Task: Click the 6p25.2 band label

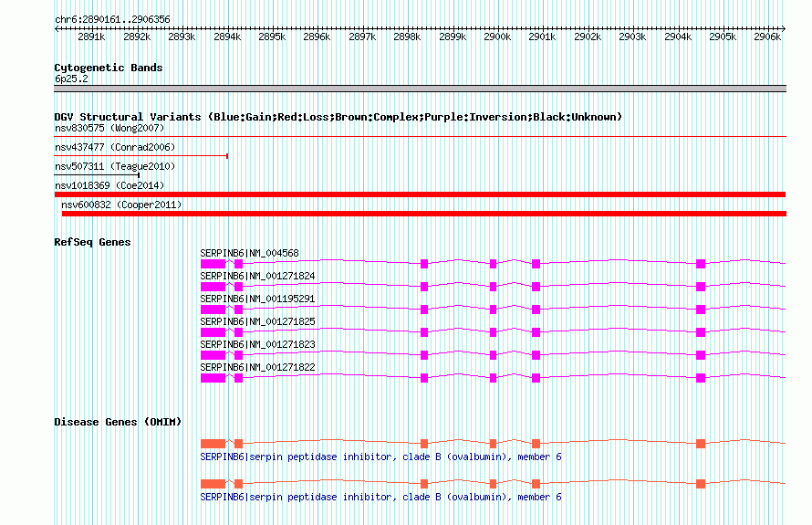Action: [71, 79]
